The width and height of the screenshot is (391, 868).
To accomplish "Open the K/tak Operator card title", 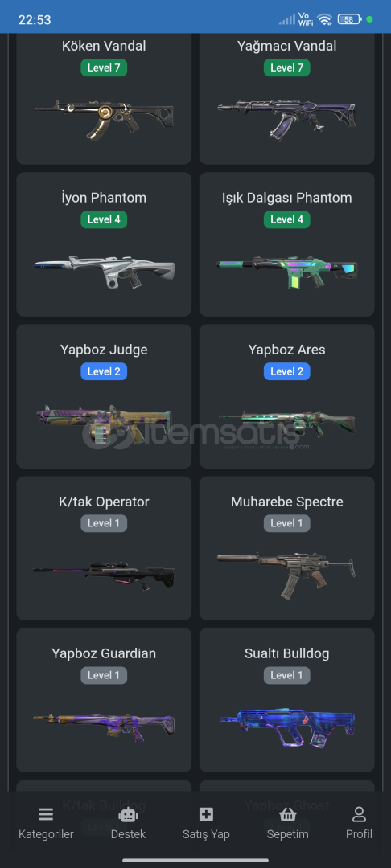I will pyautogui.click(x=104, y=502).
